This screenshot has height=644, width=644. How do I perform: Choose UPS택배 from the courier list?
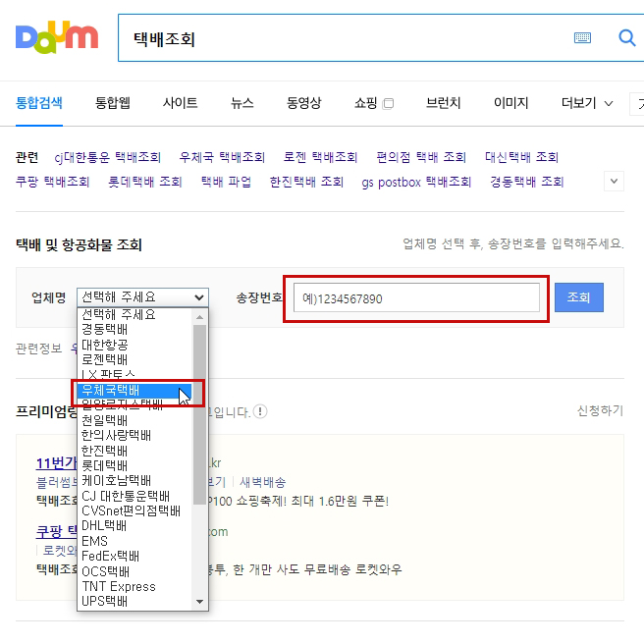pyautogui.click(x=134, y=601)
